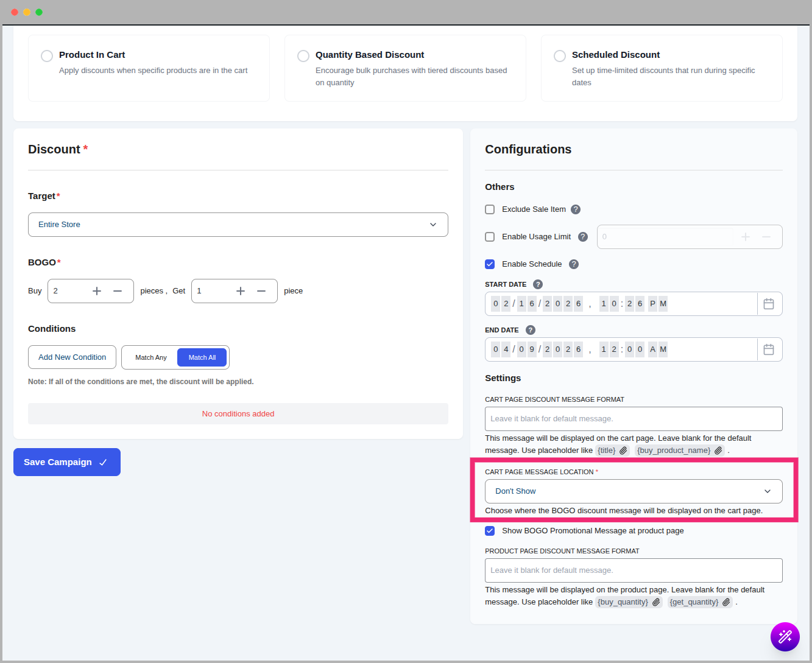
Task: Click help icon beside Exclude Sale Item
Action: click(576, 209)
